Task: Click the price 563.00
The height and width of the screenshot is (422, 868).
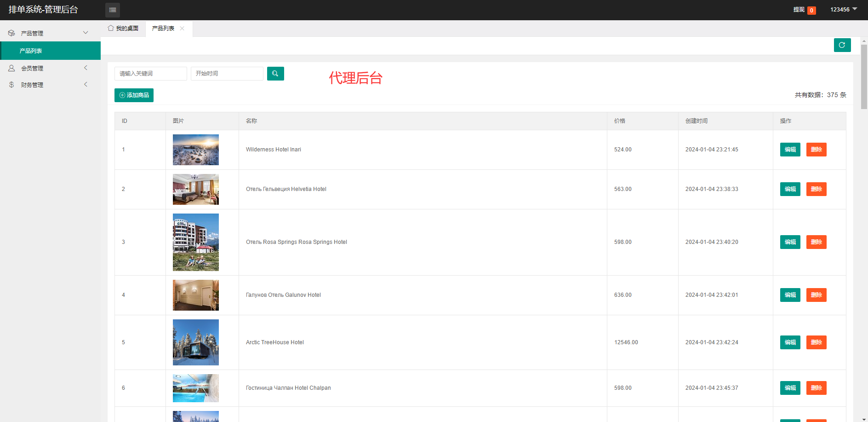Action: (x=623, y=189)
